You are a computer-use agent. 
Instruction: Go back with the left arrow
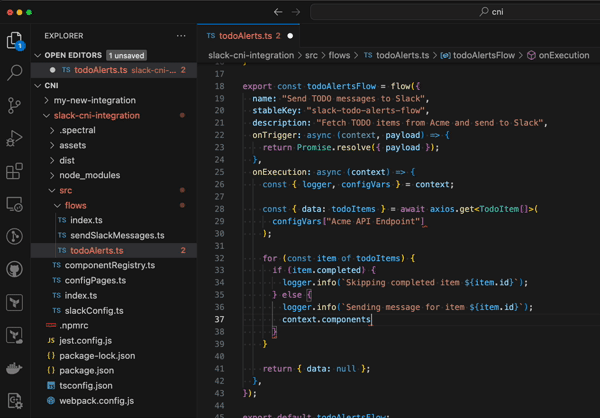click(x=278, y=12)
